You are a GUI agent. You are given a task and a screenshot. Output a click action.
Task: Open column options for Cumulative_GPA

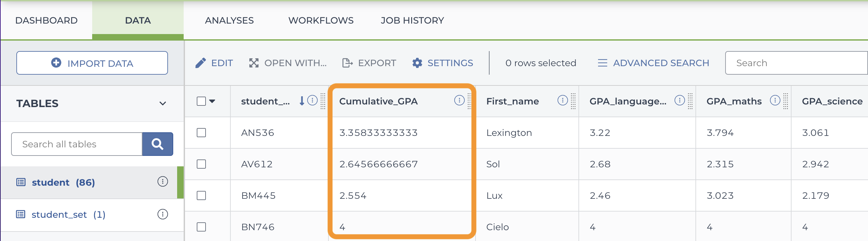tap(459, 100)
